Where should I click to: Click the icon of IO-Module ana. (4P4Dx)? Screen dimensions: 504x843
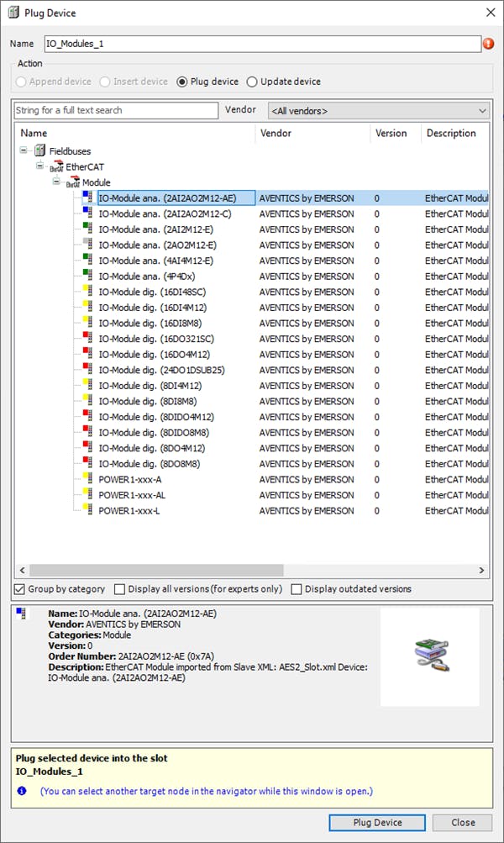pos(87,275)
